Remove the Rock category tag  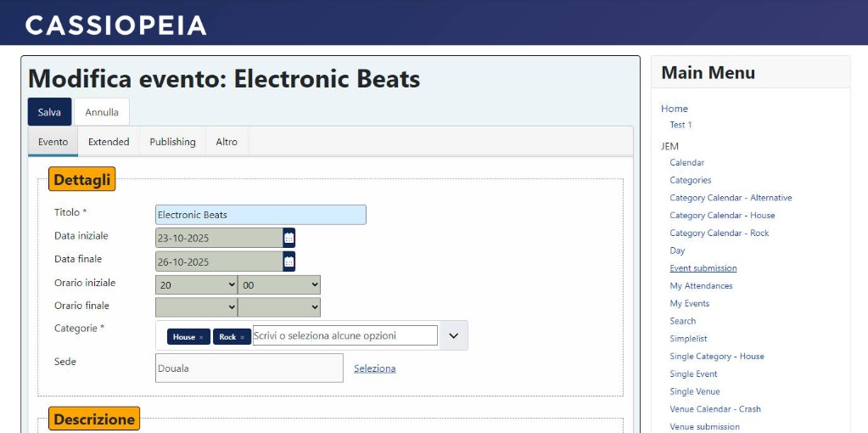point(242,337)
